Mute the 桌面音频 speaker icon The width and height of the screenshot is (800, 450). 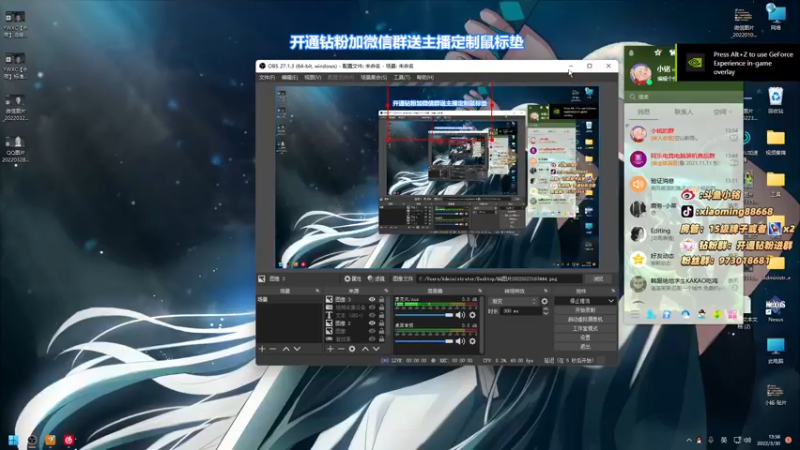[x=460, y=341]
